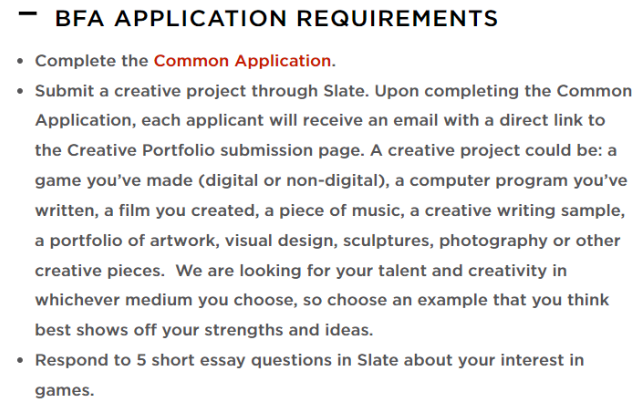Click the text 'Complete the' before the link
The image size is (640, 412).
[x=91, y=61]
